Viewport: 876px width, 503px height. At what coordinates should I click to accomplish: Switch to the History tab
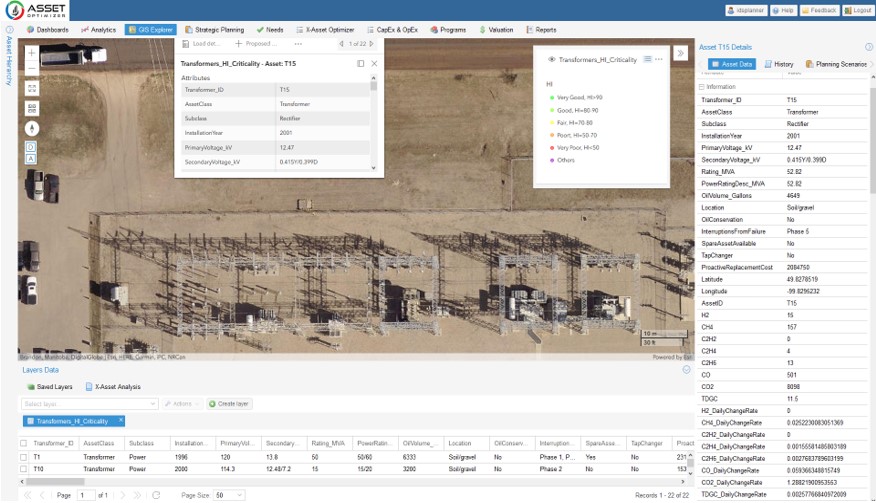tap(779, 64)
